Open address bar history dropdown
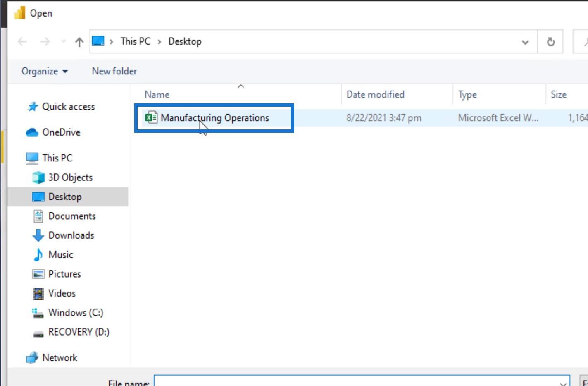 pyautogui.click(x=525, y=42)
